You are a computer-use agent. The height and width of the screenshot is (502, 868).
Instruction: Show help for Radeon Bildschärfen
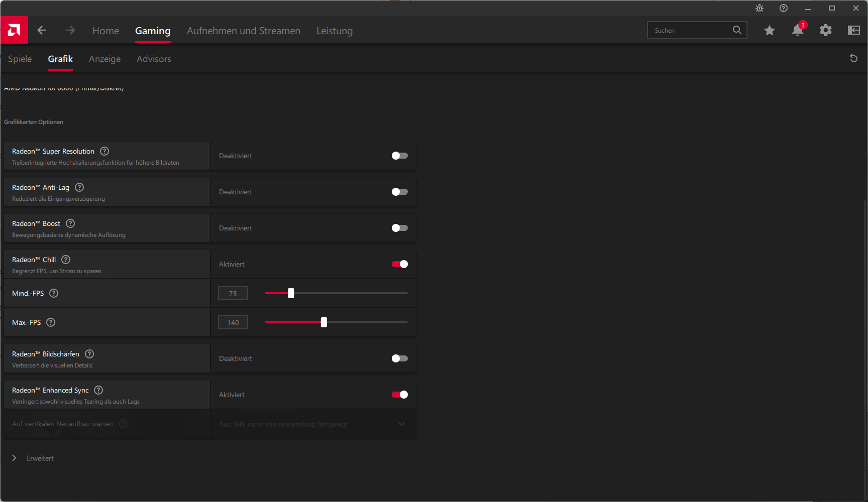[89, 354]
